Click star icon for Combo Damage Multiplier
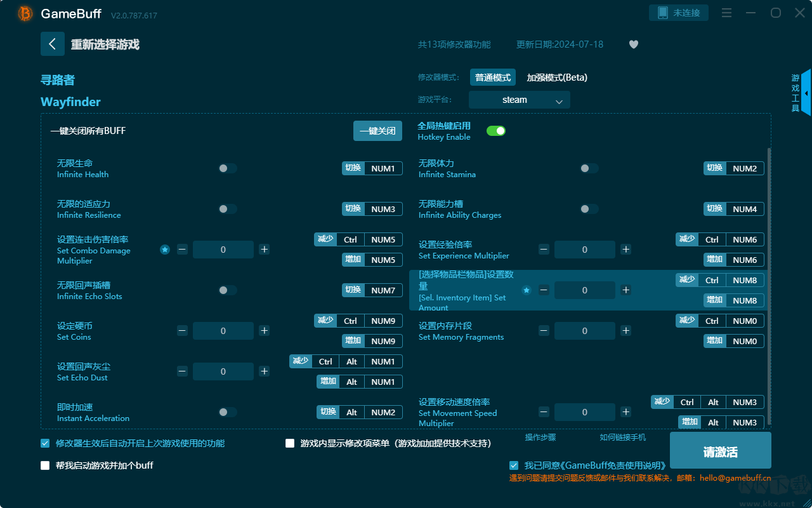Image resolution: width=812 pixels, height=508 pixels. [165, 250]
